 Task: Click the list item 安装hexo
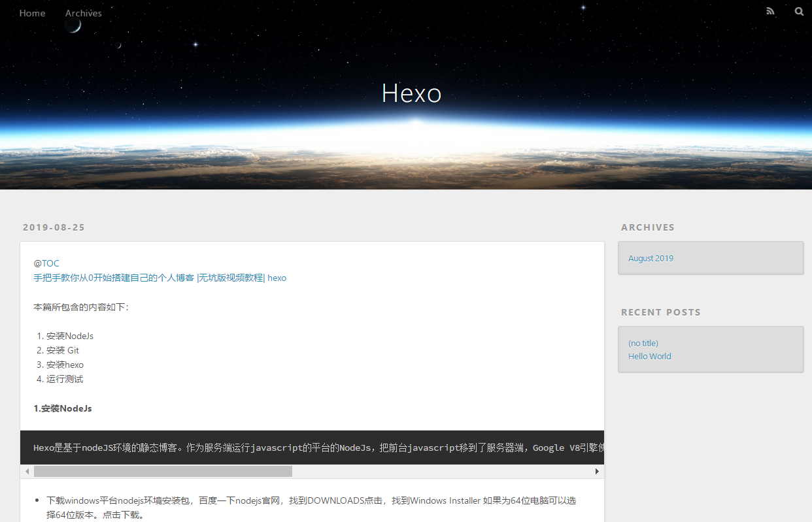point(65,365)
